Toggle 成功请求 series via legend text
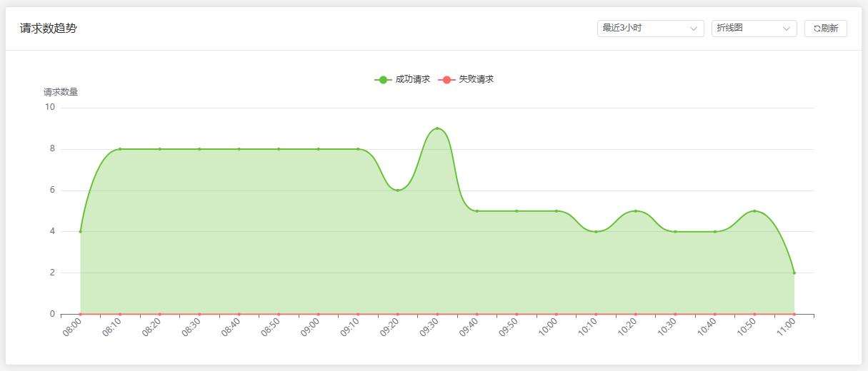The width and height of the screenshot is (868, 371). tap(412, 79)
